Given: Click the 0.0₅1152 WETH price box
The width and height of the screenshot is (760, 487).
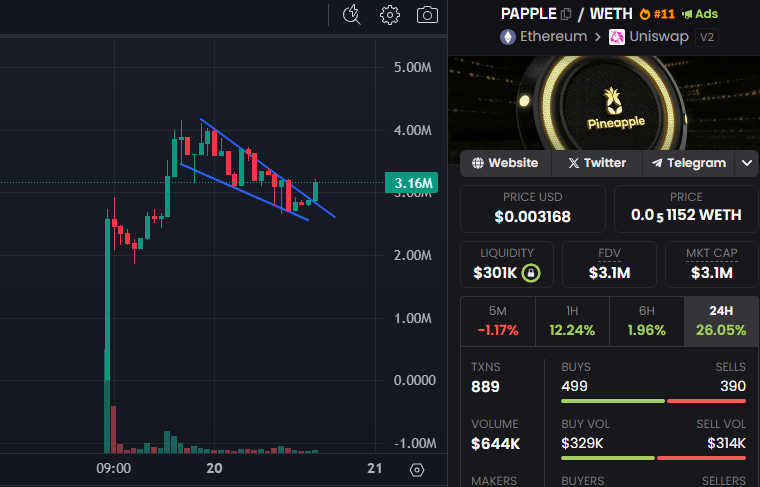Looking at the screenshot, I should point(686,209).
